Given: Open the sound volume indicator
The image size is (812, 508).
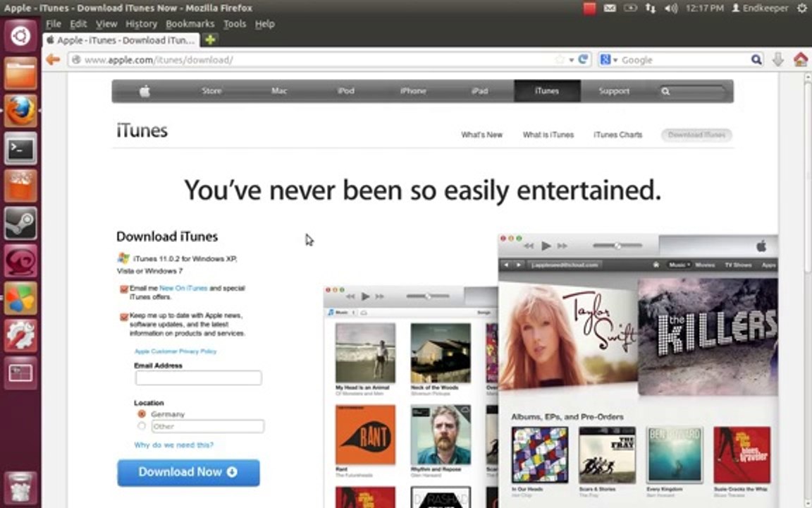Looking at the screenshot, I should [671, 8].
